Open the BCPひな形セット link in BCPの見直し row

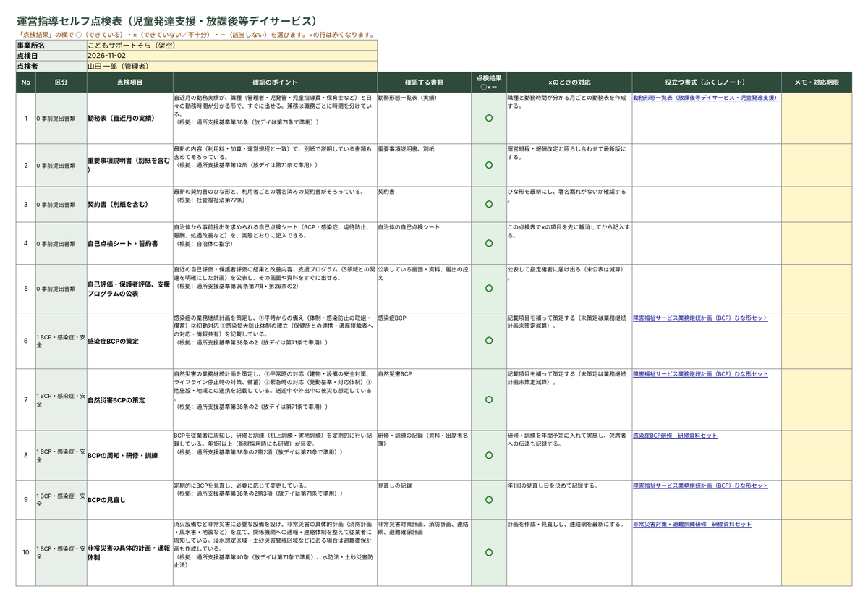coord(700,486)
